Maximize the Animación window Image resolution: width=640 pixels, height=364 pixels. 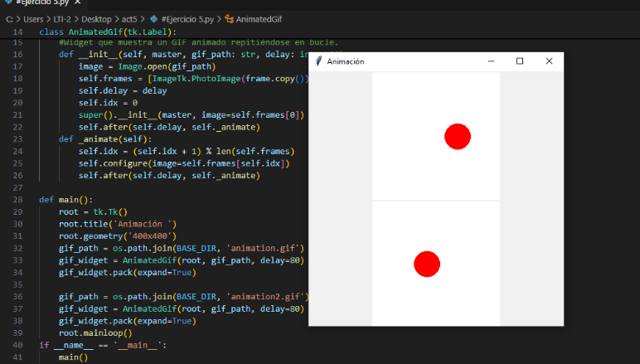[520, 61]
